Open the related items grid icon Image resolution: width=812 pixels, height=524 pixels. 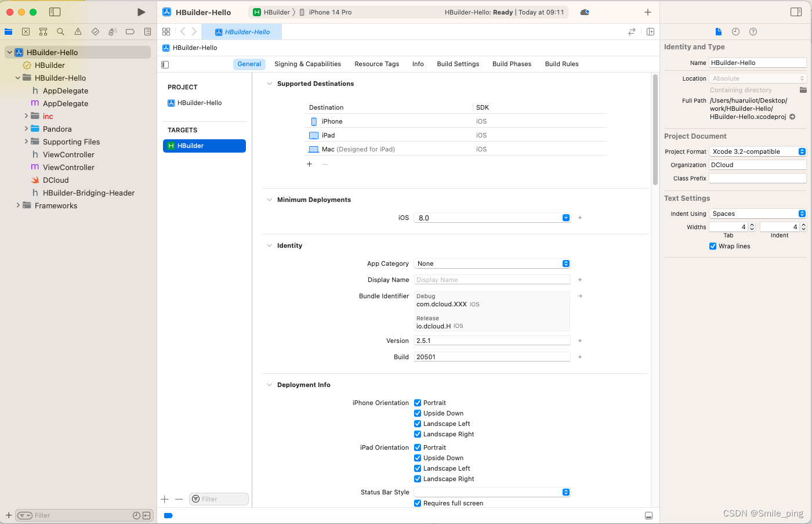click(166, 32)
